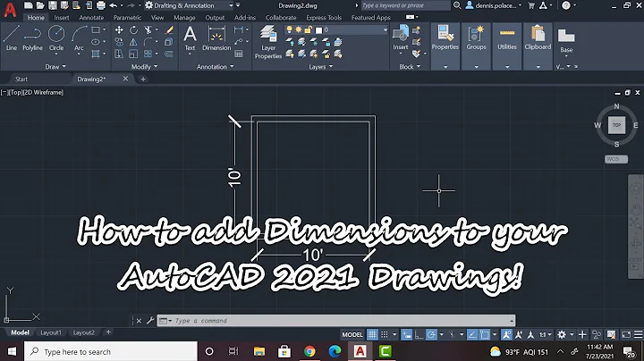Expand the Annotation panel dropdown
The height and width of the screenshot is (361, 644).
pos(216,66)
